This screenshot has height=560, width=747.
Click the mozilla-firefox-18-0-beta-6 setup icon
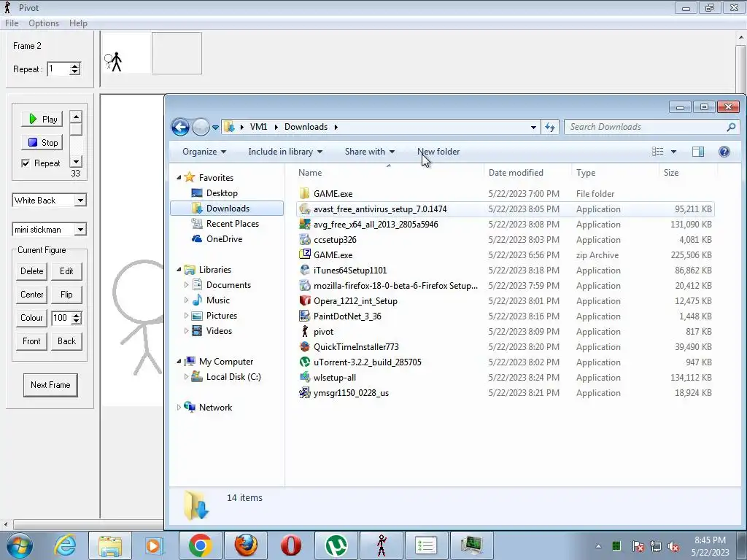[305, 286]
